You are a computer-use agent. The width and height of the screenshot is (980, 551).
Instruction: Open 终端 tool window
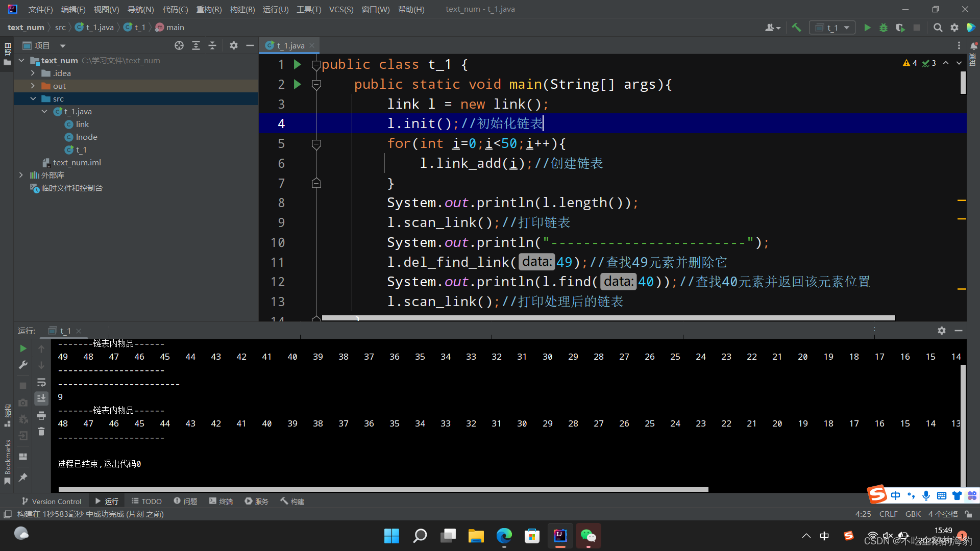(x=221, y=501)
